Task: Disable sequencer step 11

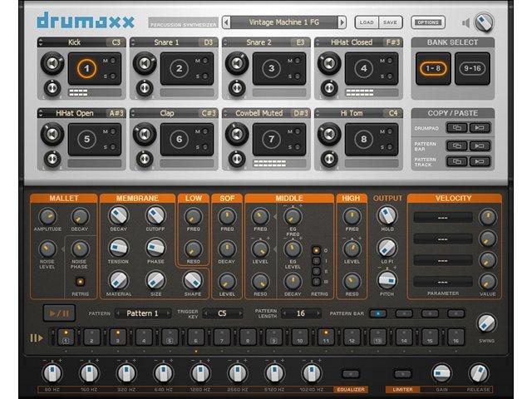Action: point(326,337)
